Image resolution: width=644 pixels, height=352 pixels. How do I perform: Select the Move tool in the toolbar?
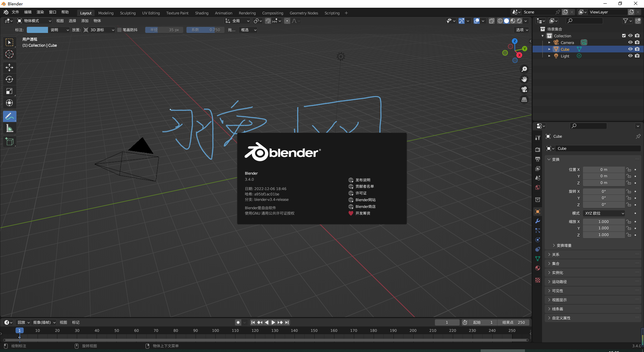tap(9, 68)
